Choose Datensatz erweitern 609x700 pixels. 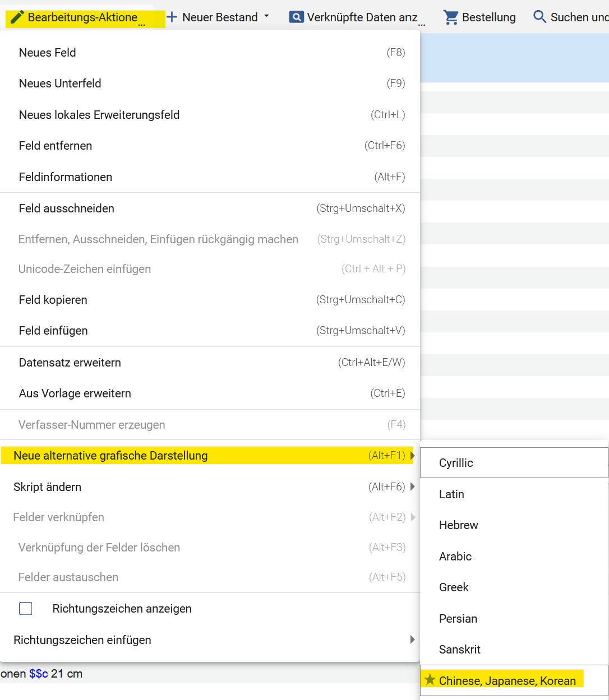pyautogui.click(x=70, y=363)
